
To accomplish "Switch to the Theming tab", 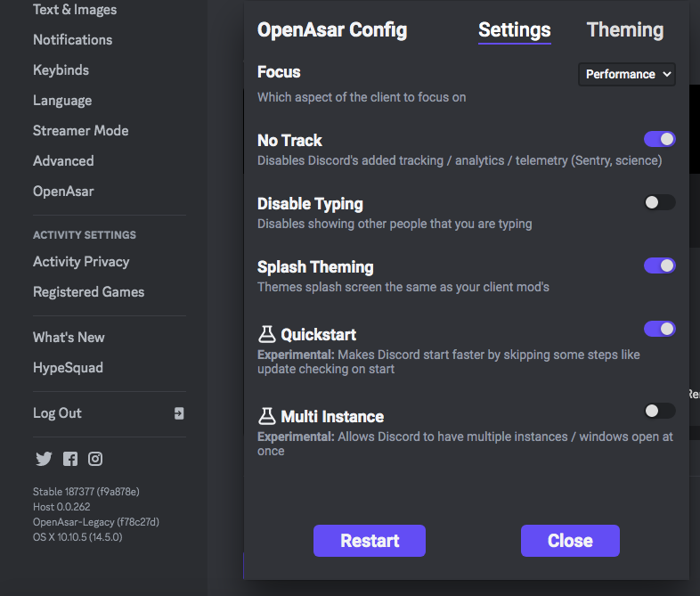I will point(625,30).
